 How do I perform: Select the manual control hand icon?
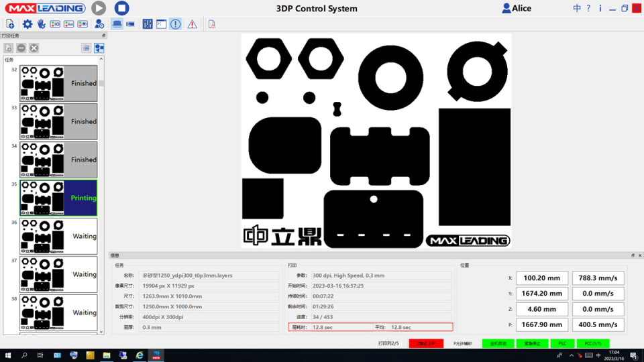coord(41,24)
